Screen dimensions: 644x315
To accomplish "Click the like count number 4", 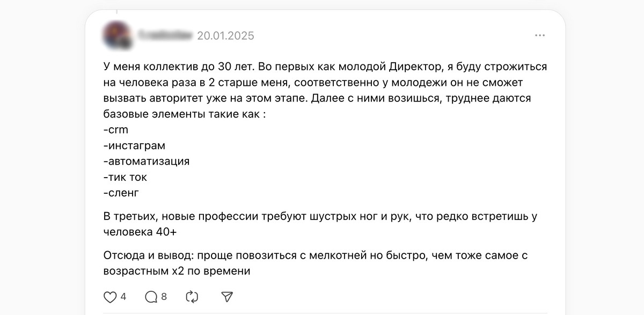I will [123, 296].
